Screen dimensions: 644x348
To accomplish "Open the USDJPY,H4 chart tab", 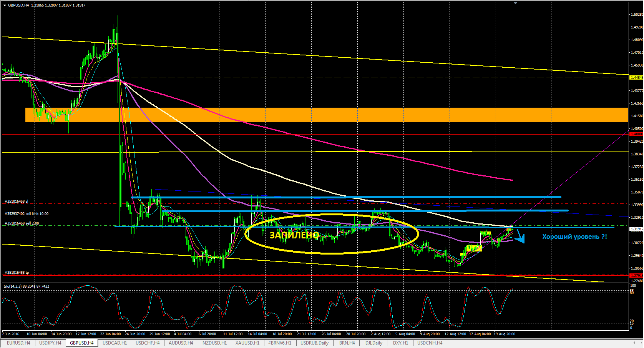I will coord(50,343).
